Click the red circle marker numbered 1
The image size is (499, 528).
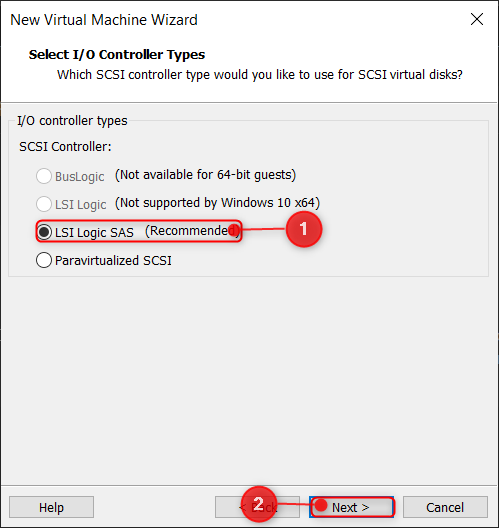pyautogui.click(x=304, y=229)
